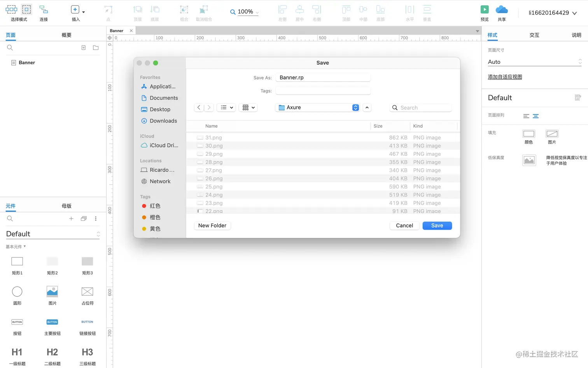Distribute vertically with 垂直 icon
The width and height of the screenshot is (588, 368).
(x=427, y=10)
